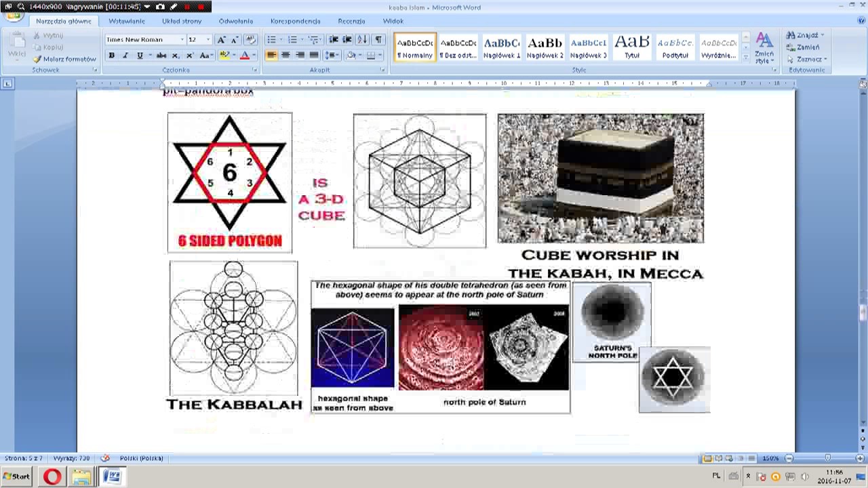
Task: Click Malarz formatów format painter
Action: coord(64,59)
